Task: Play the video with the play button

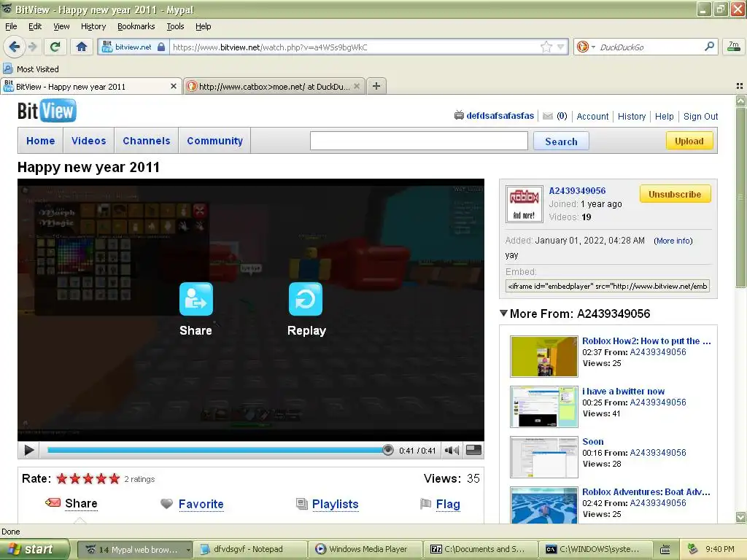Action: tap(28, 450)
